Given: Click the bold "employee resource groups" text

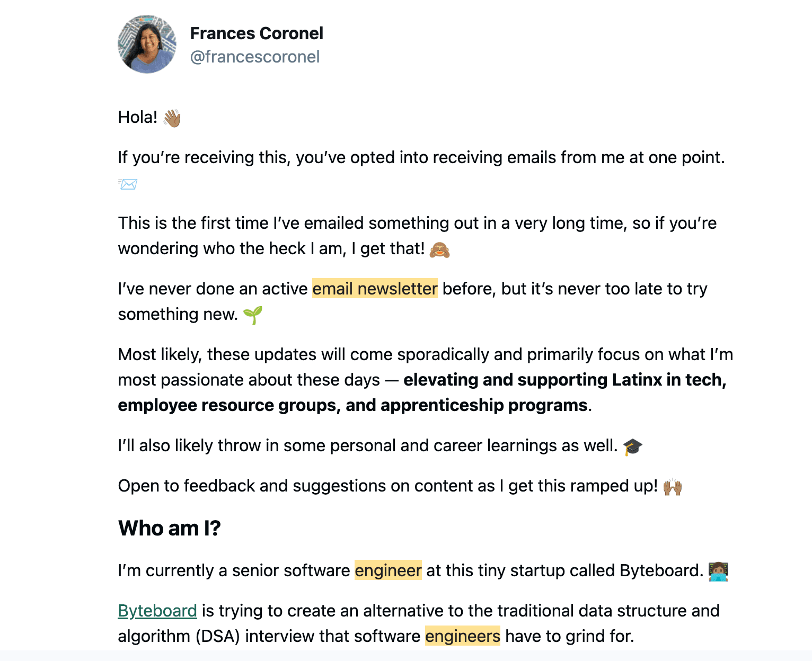Looking at the screenshot, I should coord(229,405).
